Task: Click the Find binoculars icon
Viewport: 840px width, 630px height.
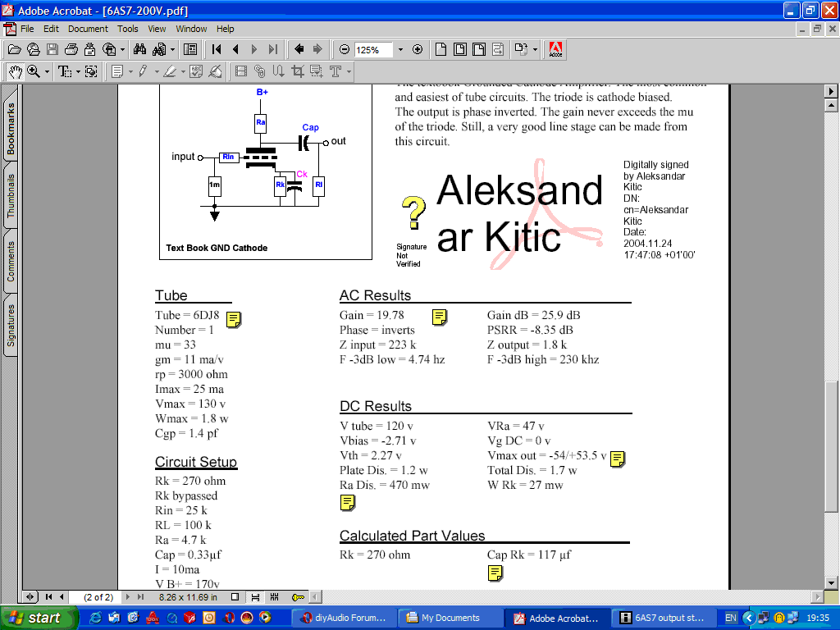Action: click(x=139, y=50)
